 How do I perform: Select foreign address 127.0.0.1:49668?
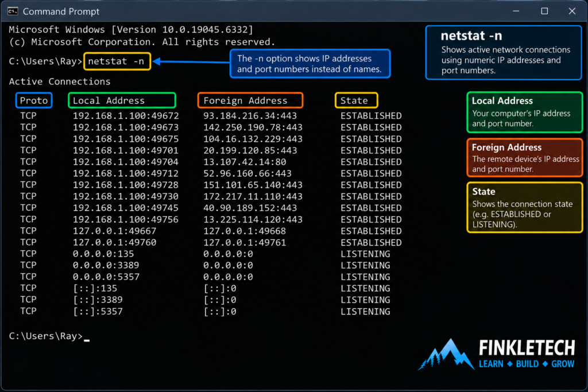[245, 231]
